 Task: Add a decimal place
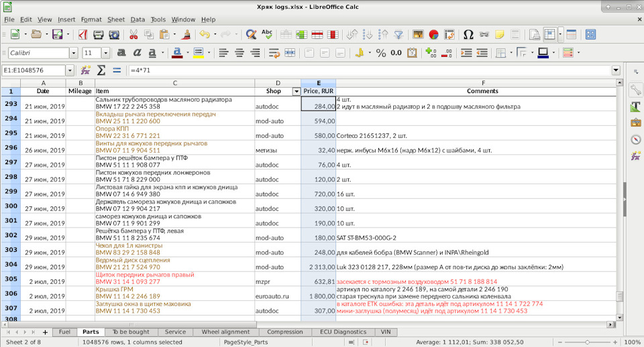click(x=431, y=53)
